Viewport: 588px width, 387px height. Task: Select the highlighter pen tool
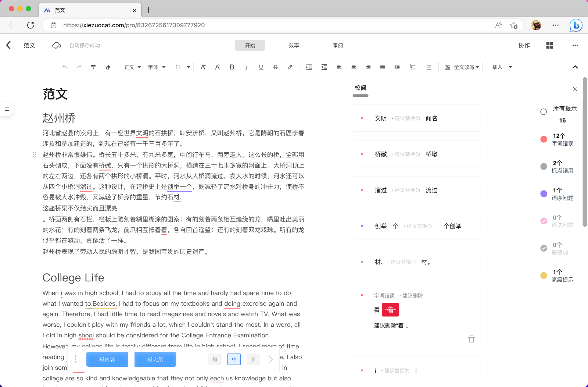290,67
